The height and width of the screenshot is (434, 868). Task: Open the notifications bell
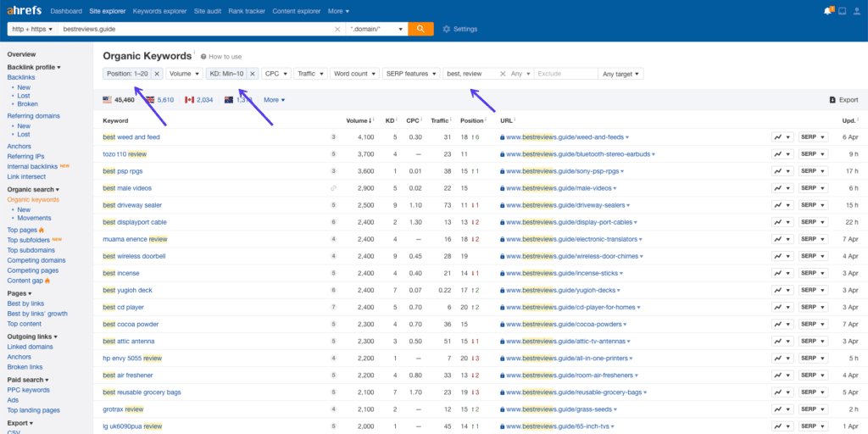[827, 11]
